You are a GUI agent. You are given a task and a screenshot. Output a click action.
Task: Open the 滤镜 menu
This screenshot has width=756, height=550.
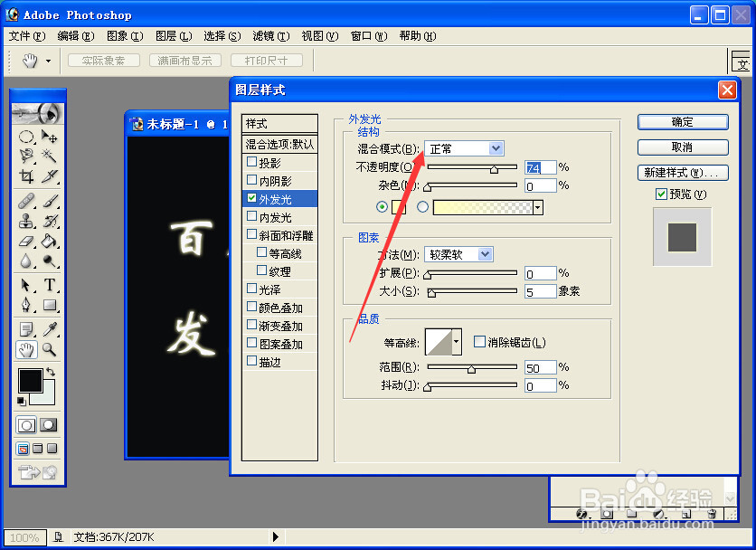(x=269, y=36)
